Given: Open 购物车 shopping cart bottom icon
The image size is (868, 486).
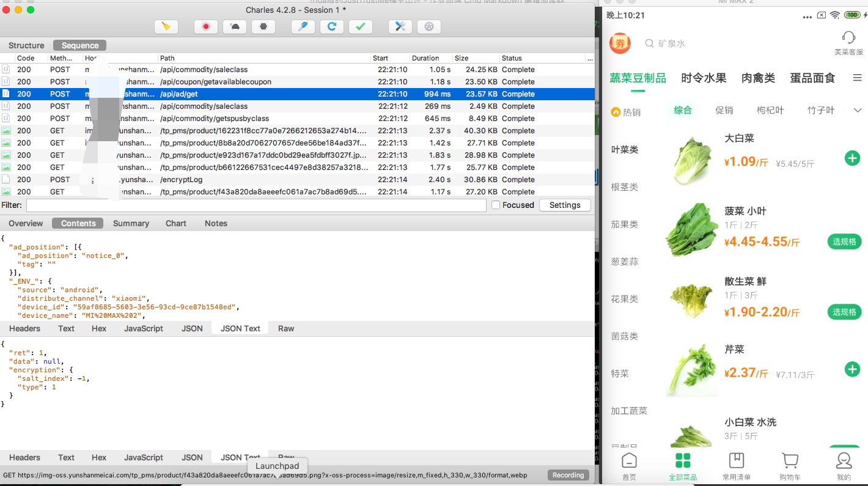Looking at the screenshot, I should pyautogui.click(x=790, y=466).
